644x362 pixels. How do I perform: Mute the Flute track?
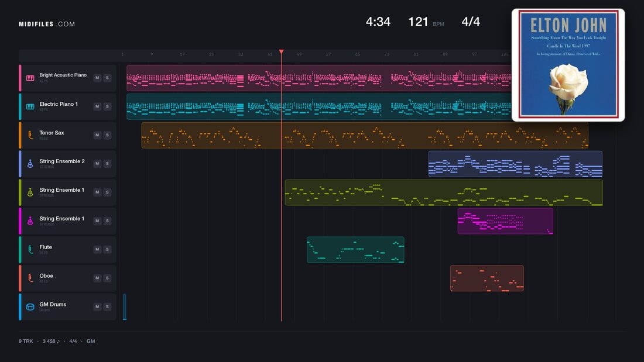click(97, 249)
